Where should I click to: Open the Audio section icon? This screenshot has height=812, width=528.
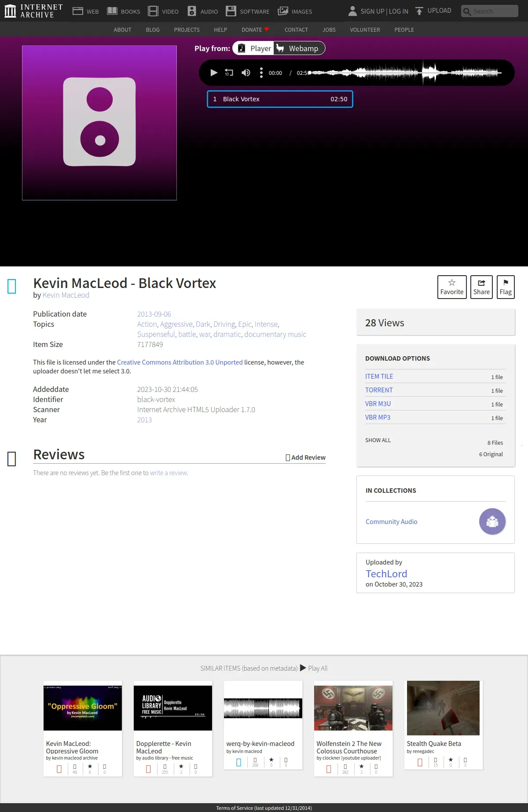[x=191, y=11]
